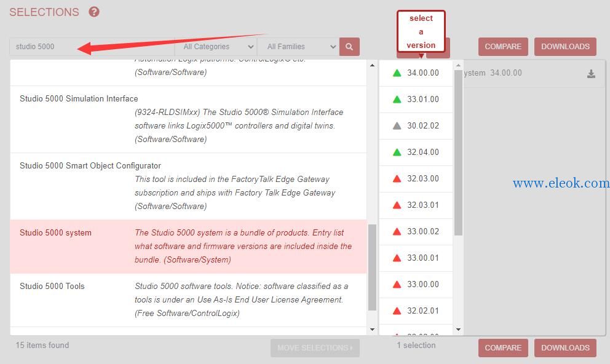Choose version 32.04.00 text

(423, 152)
